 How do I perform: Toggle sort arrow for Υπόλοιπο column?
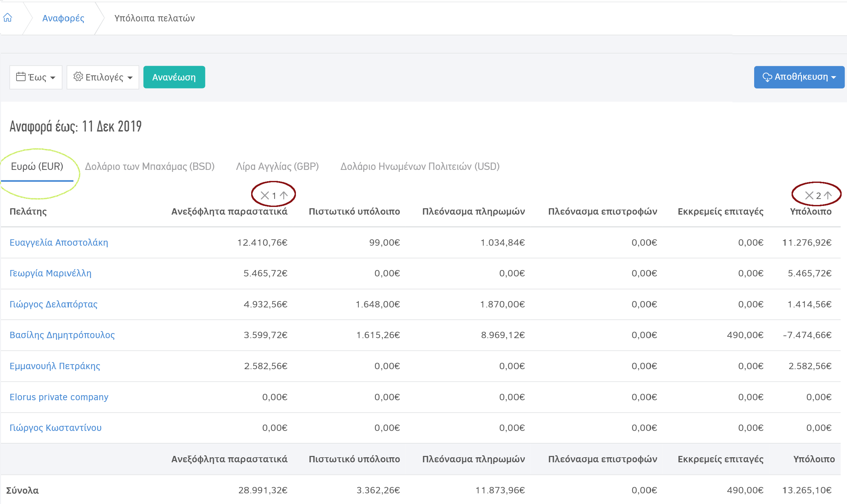[x=828, y=196]
